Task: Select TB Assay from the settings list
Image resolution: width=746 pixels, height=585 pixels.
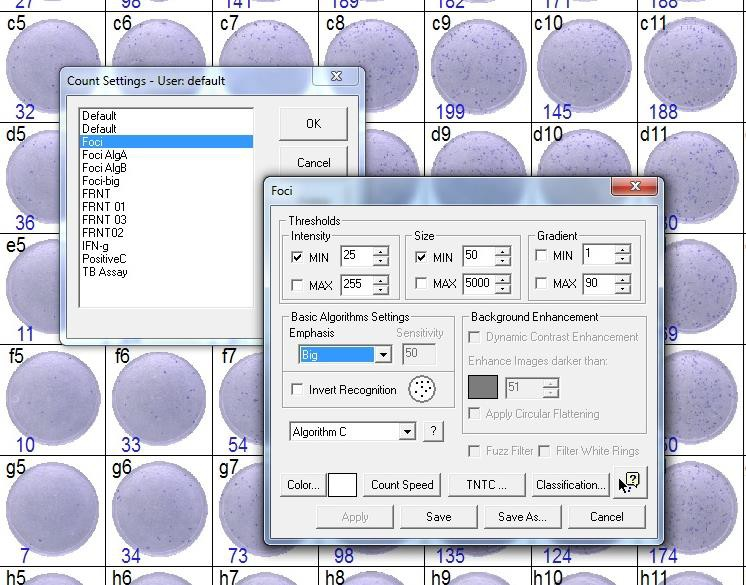Action: 104,272
